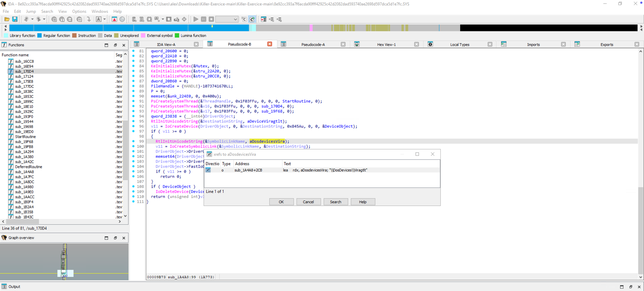Viewport: 644px width, 291px height.
Task: Toggle breakpoint dot on line 96
Action: [133, 126]
